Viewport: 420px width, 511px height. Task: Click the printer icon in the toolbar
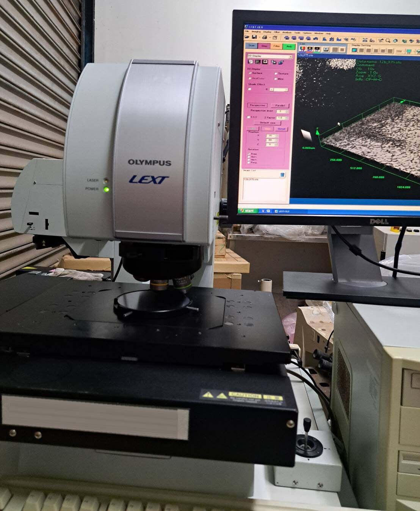265,38
